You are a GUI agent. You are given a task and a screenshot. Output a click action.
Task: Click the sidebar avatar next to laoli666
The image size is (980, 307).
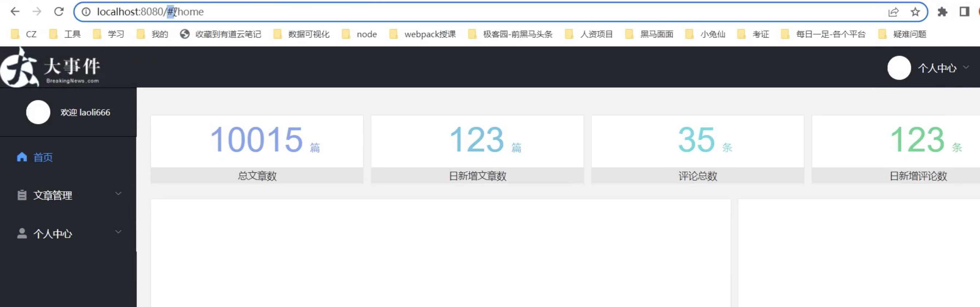38,112
